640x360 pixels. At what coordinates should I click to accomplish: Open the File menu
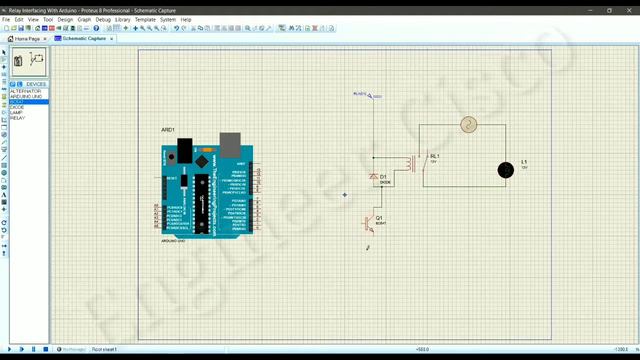6,20
